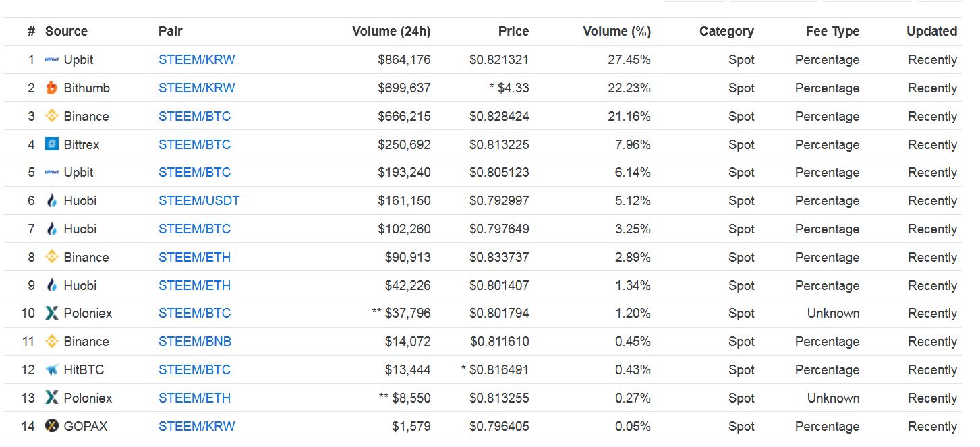Click the HitBTC exchange logo icon
Viewport: 980px width, 447px height.
(51, 370)
